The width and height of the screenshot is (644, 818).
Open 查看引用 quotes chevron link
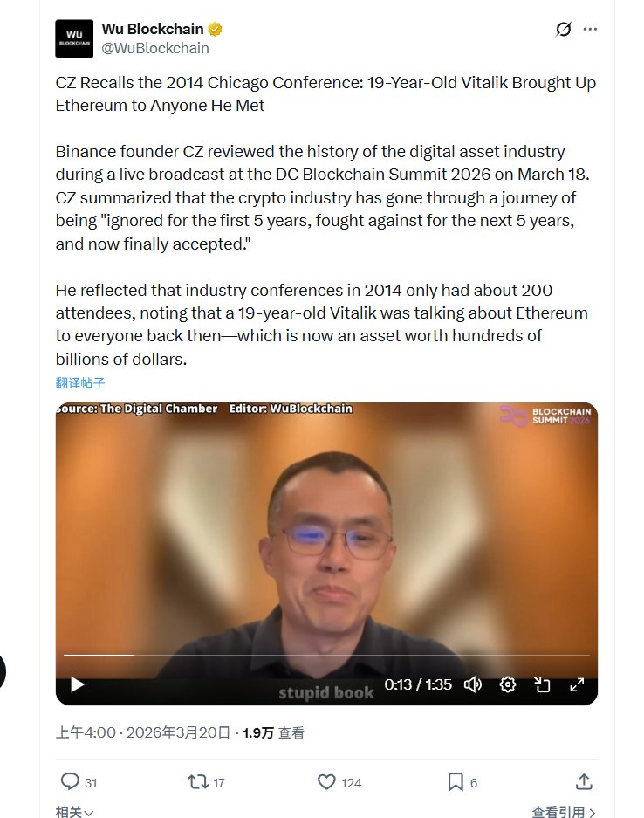(563, 812)
